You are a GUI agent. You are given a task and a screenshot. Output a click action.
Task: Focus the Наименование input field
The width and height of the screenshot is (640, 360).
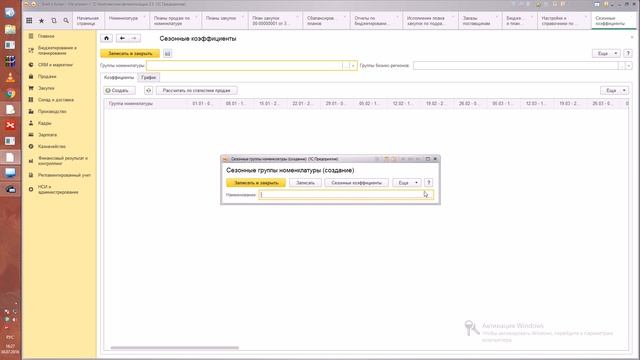[x=346, y=195]
